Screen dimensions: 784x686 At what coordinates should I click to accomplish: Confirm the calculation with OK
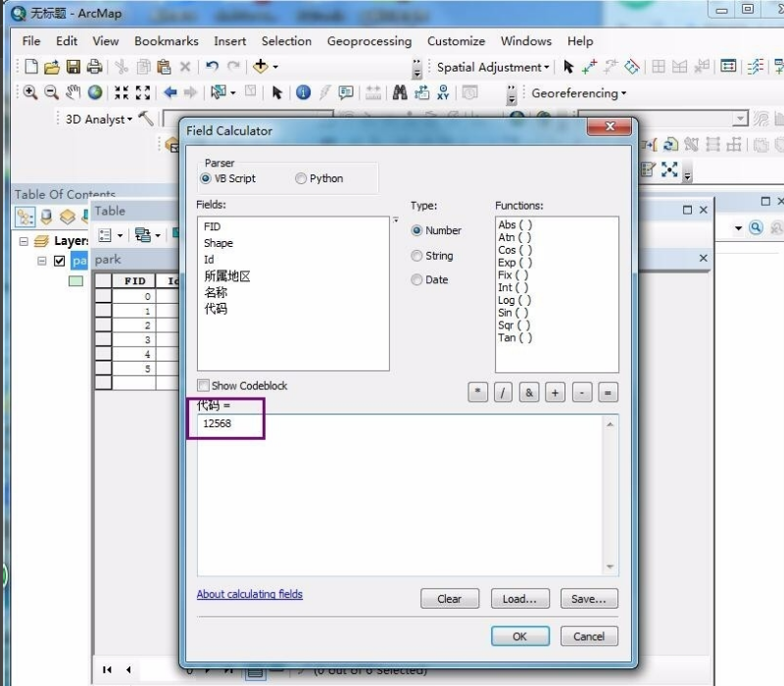[520, 636]
